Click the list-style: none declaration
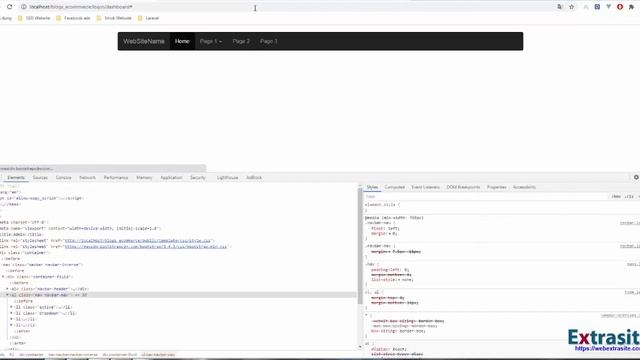The height and width of the screenshot is (360, 640). click(392, 280)
